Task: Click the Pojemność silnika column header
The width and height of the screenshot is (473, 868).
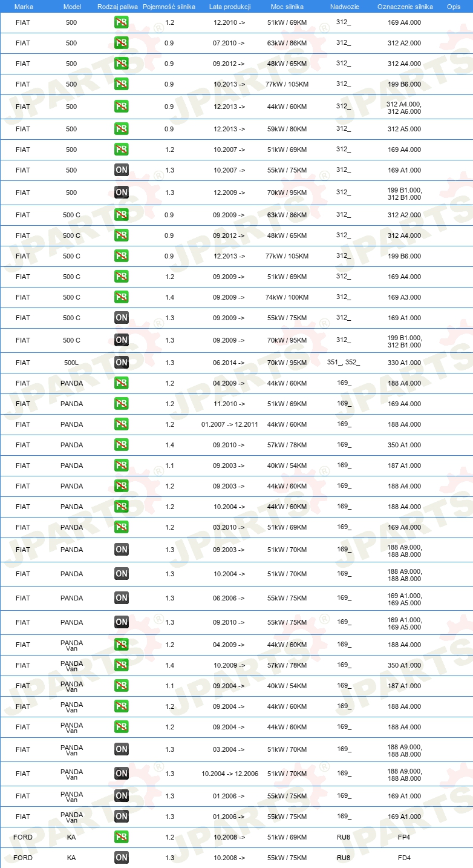Action: (169, 6)
